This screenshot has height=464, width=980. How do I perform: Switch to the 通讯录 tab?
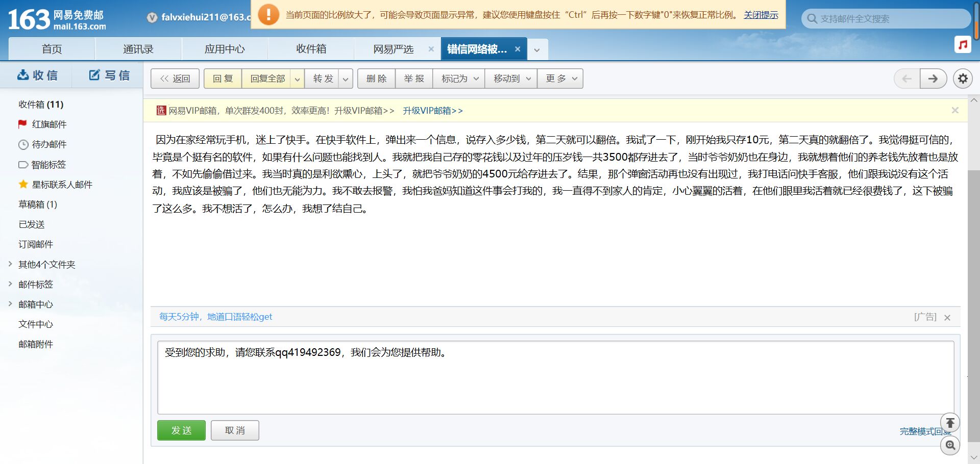(138, 49)
